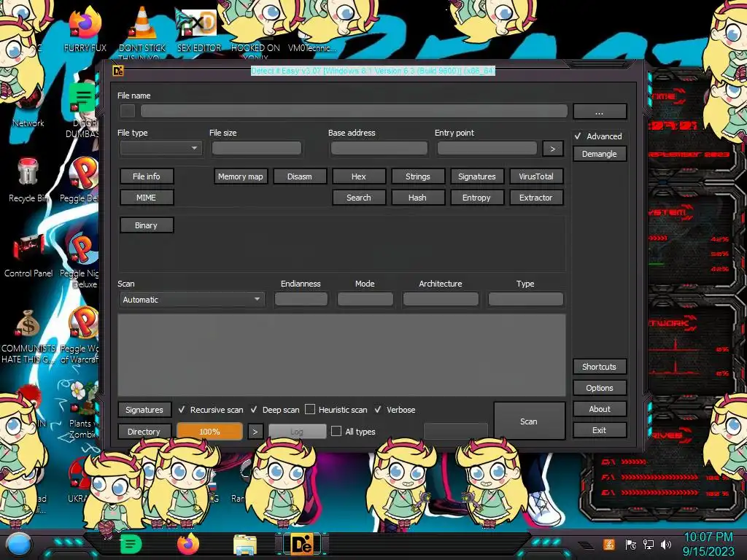Open the Entropy tool
This screenshot has height=560, width=747.
477,197
